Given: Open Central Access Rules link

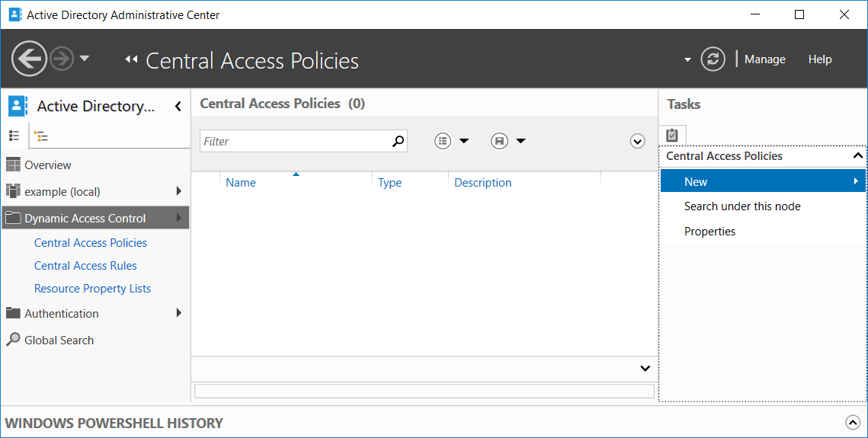Looking at the screenshot, I should [85, 265].
